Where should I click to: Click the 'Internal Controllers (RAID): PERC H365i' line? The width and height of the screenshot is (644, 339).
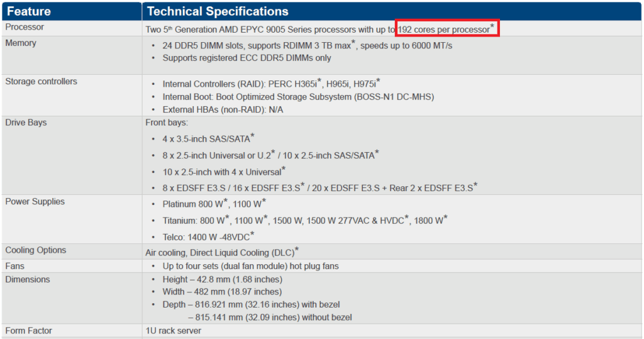(271, 84)
